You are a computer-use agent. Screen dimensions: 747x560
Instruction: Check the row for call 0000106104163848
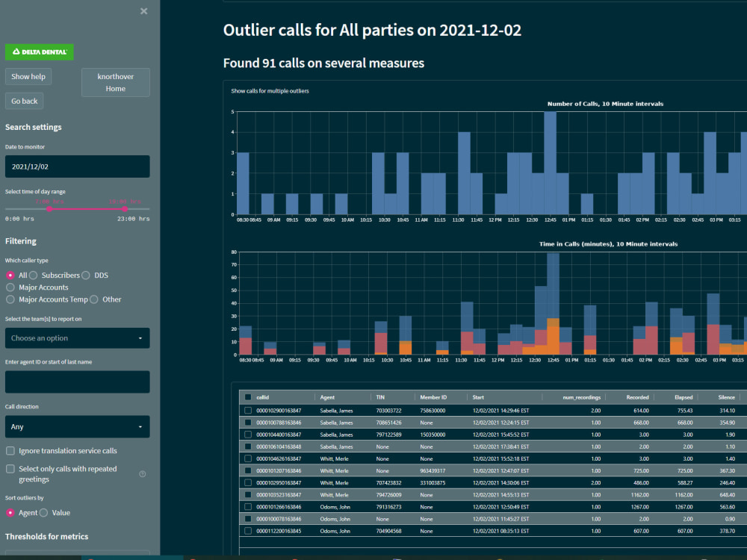[248, 447]
